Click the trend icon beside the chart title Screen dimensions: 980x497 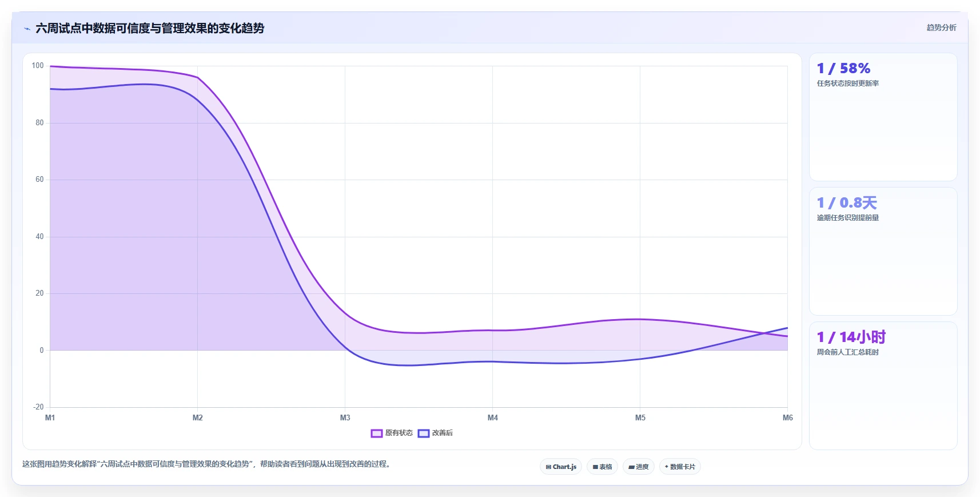pos(27,29)
